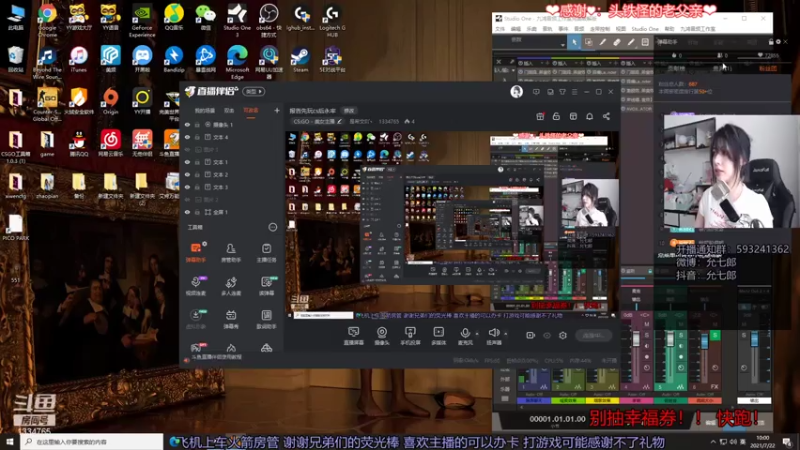
Task: Switch to 我的场景 scene tab
Action: [x=205, y=111]
